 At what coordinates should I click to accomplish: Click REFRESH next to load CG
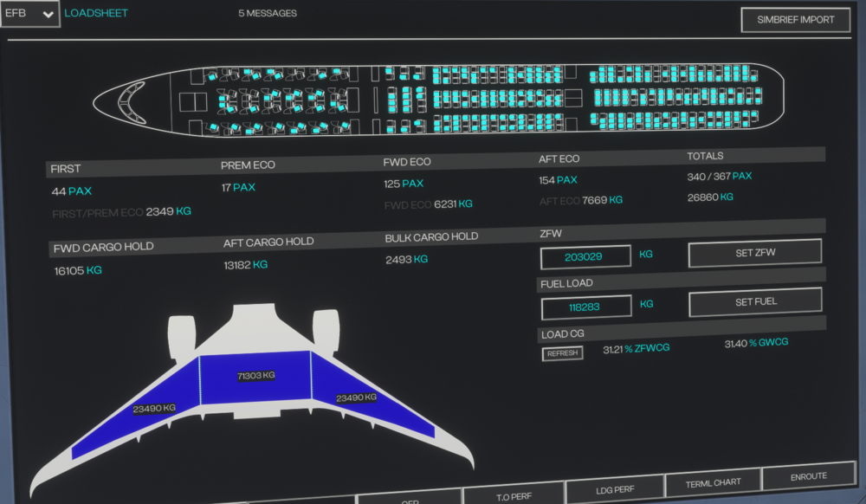pyautogui.click(x=562, y=353)
